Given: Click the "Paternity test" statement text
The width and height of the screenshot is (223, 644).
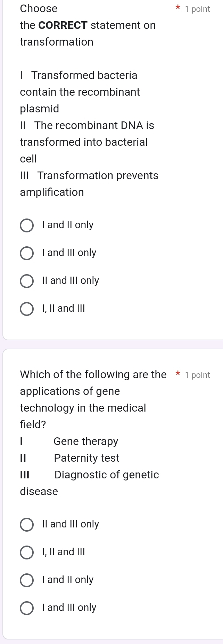Looking at the screenshot, I should pyautogui.click(x=86, y=458).
